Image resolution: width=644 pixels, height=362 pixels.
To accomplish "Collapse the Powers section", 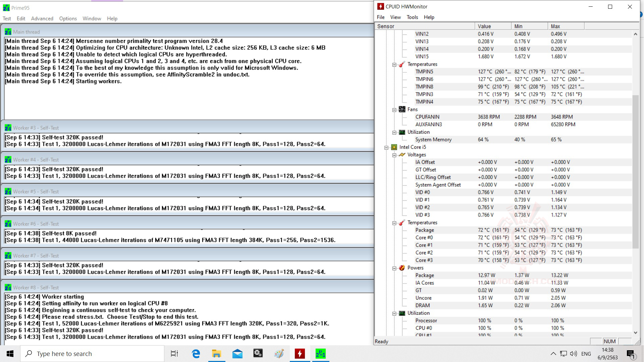I will [x=394, y=268].
